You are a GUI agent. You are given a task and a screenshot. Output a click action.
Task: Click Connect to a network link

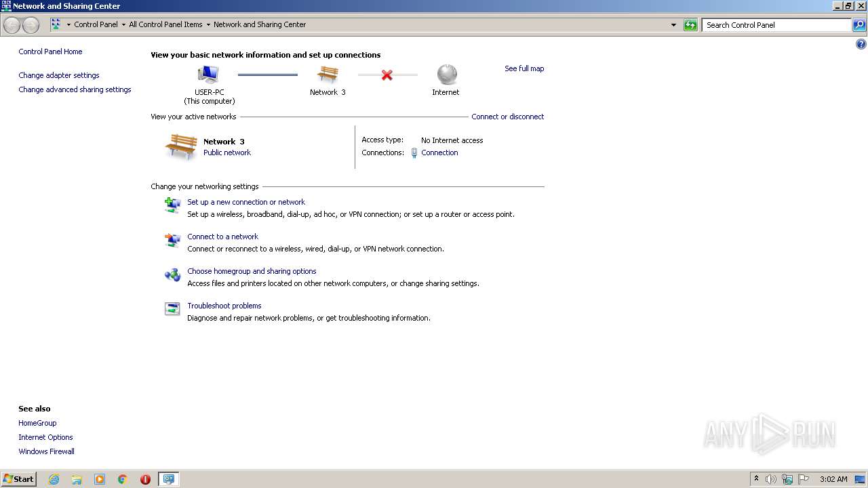tap(222, 237)
